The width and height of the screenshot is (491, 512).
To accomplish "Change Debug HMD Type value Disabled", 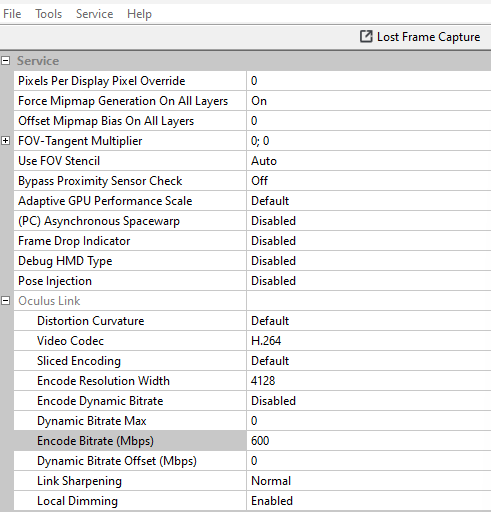I will point(369,261).
